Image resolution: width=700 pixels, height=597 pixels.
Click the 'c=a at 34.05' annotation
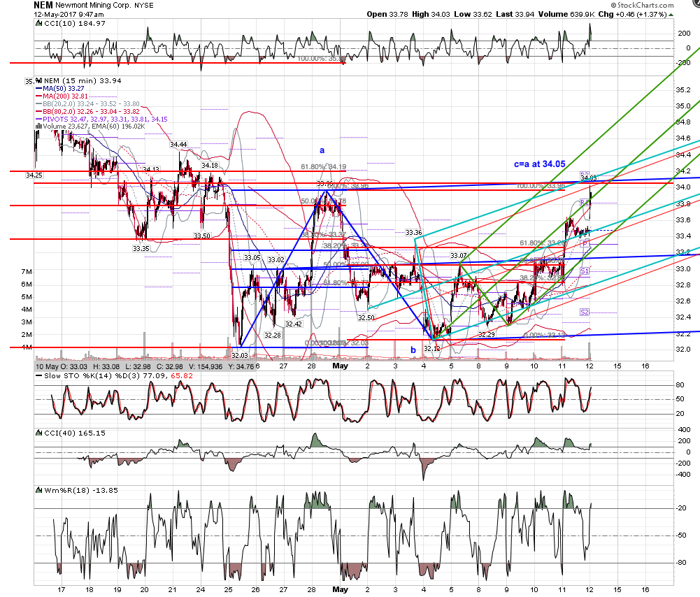(x=539, y=164)
